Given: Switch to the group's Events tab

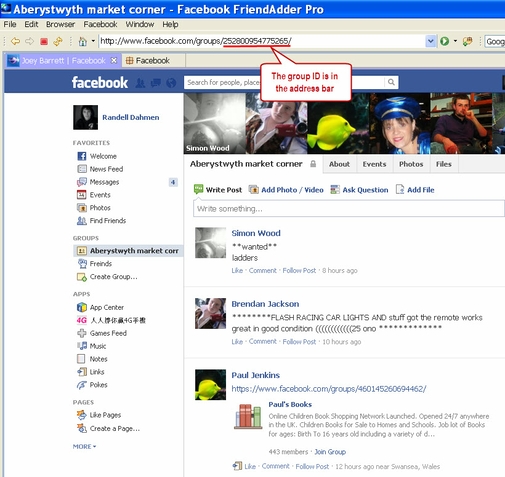Looking at the screenshot, I should click(374, 164).
